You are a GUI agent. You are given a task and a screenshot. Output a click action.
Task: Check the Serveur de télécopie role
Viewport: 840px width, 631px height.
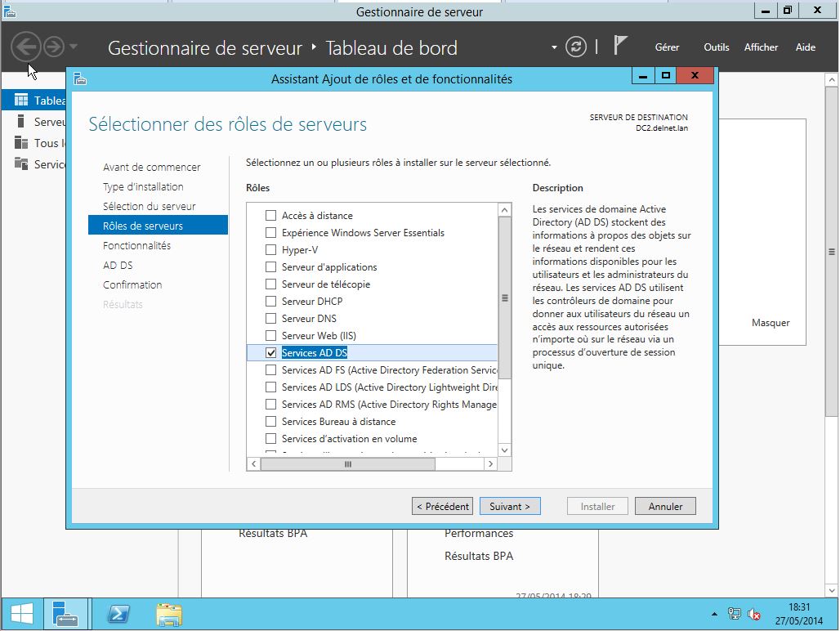pos(271,284)
